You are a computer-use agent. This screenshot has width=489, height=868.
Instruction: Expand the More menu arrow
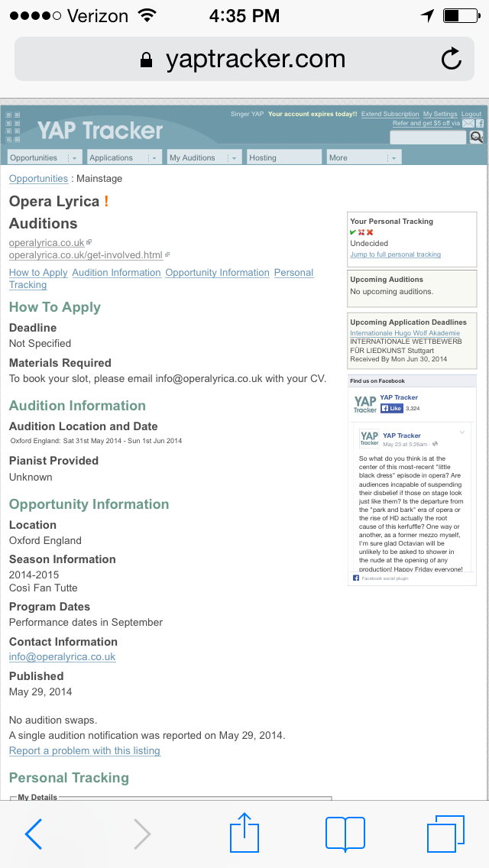tap(393, 157)
